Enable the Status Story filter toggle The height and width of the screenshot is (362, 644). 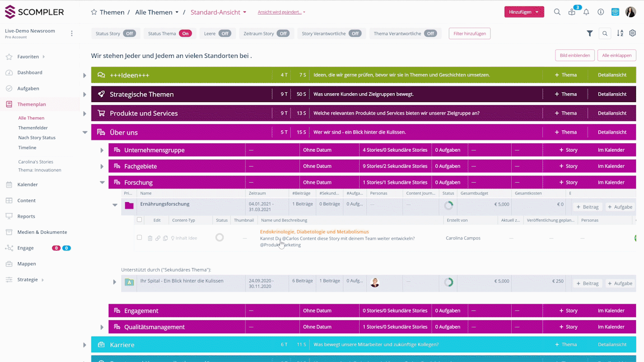coord(130,34)
